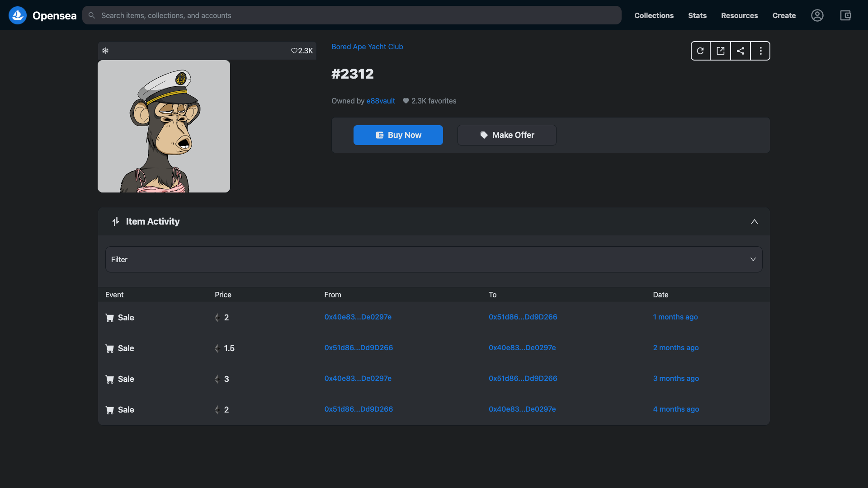Open the Filter dropdown

click(x=434, y=259)
